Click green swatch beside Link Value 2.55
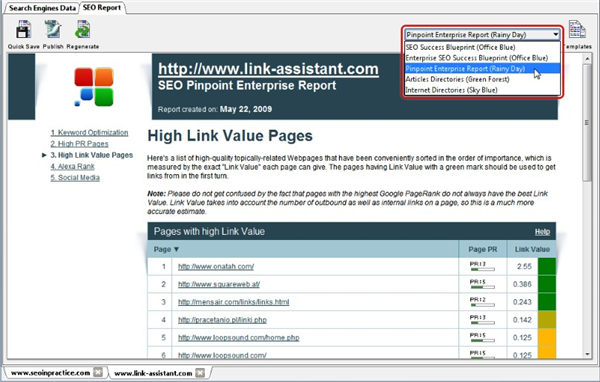 (x=547, y=266)
